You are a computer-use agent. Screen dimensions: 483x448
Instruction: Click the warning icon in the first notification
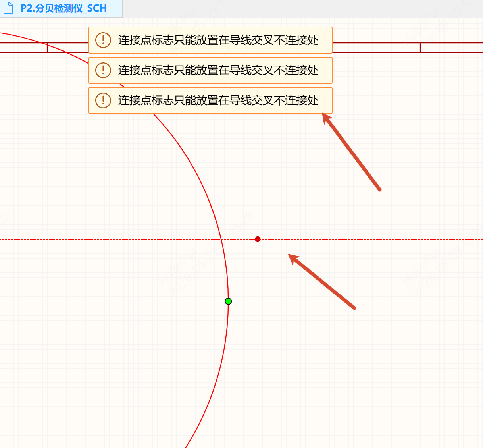coord(103,40)
